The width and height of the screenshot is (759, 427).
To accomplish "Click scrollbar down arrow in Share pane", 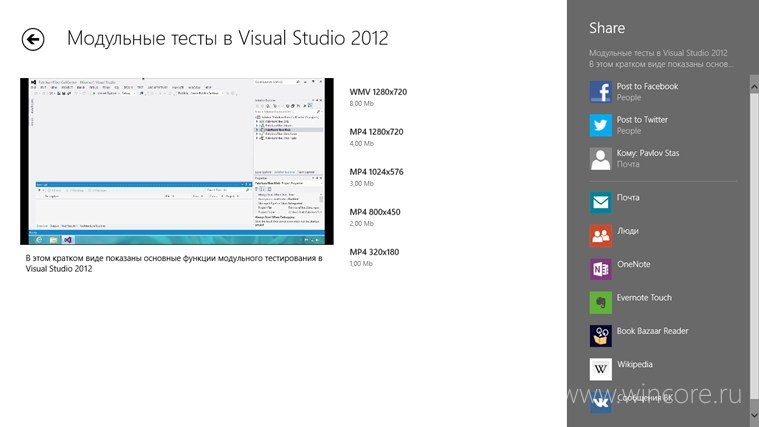I will point(754,415).
